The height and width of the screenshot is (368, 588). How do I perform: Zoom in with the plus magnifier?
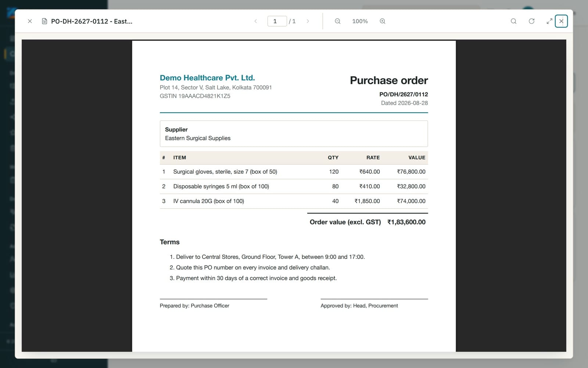tap(383, 21)
